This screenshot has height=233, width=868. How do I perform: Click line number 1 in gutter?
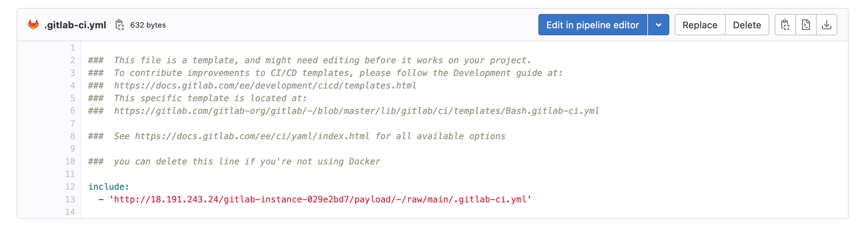[x=72, y=48]
